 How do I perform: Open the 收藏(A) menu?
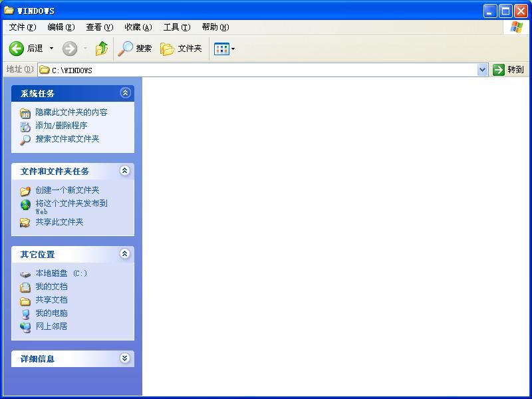click(138, 27)
